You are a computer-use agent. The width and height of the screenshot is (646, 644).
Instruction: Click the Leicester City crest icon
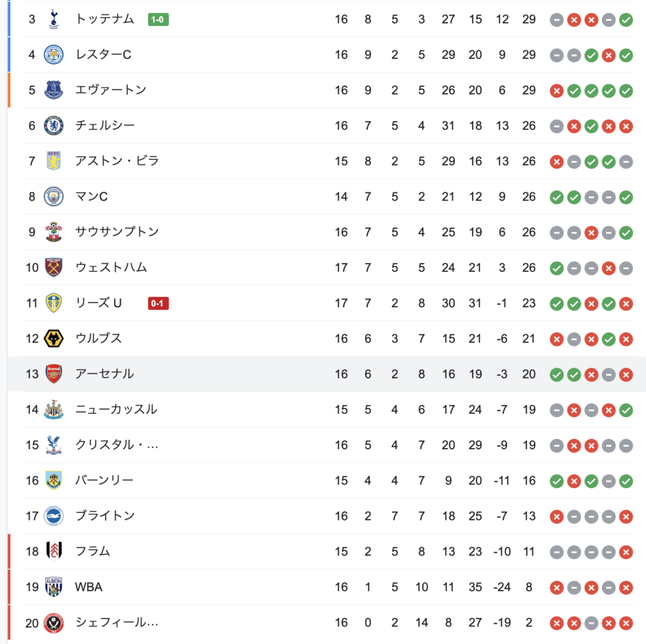[x=54, y=55]
